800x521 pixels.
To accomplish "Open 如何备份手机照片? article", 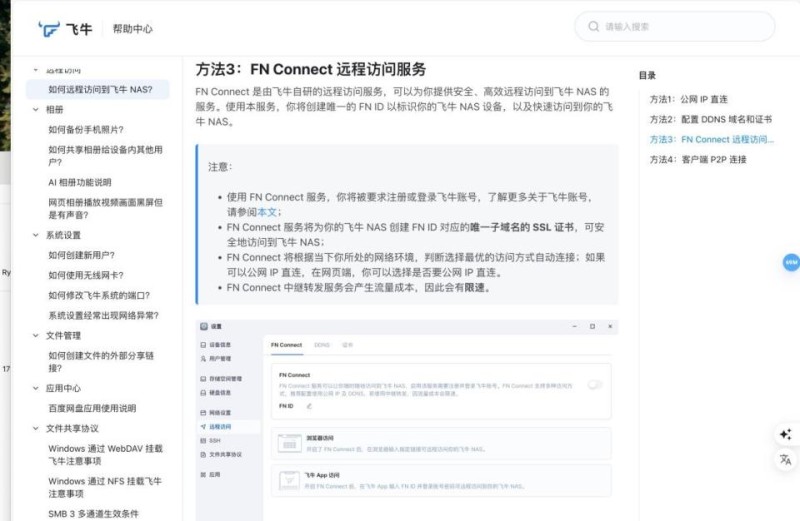I will tap(86, 129).
